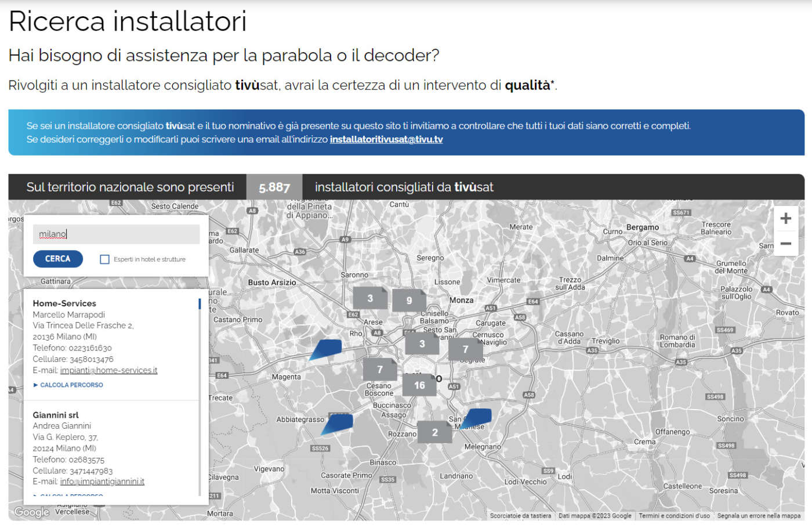Viewport: 812px width, 528px height.
Task: Open the impianti@home-services.it email link
Action: tap(108, 371)
